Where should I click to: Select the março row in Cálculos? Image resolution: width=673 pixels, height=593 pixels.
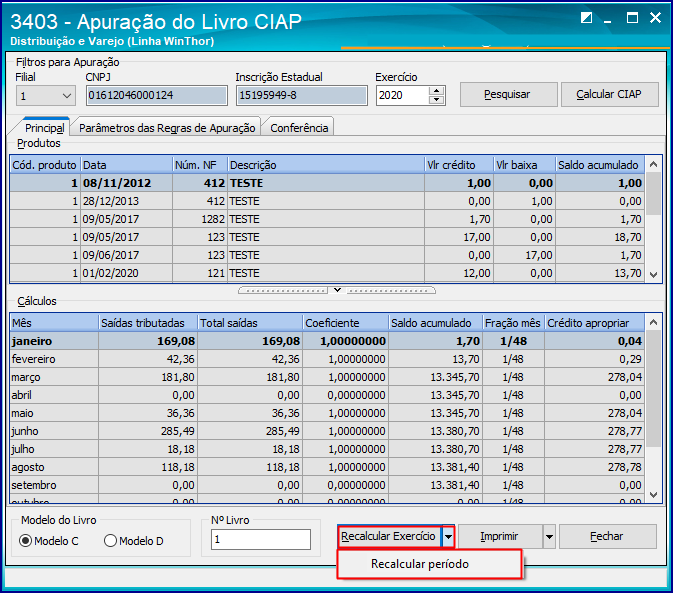[x=327, y=377]
